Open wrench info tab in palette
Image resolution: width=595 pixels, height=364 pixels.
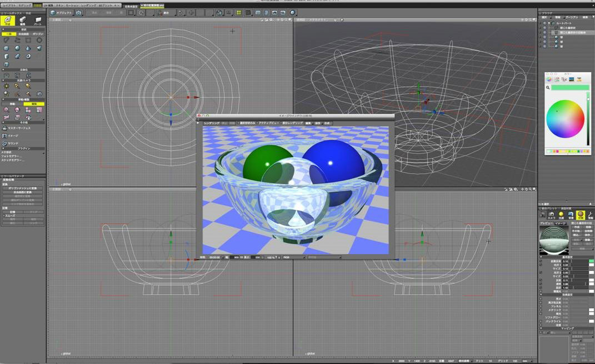(591, 215)
